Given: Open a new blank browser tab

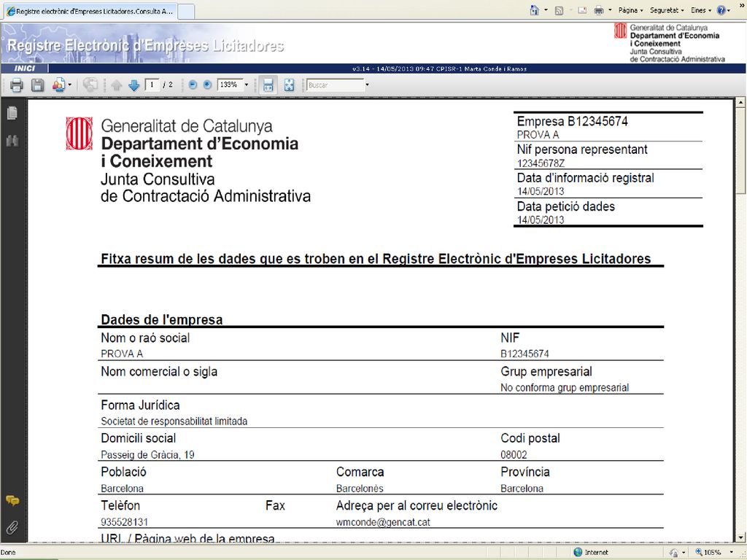Looking at the screenshot, I should [186, 12].
